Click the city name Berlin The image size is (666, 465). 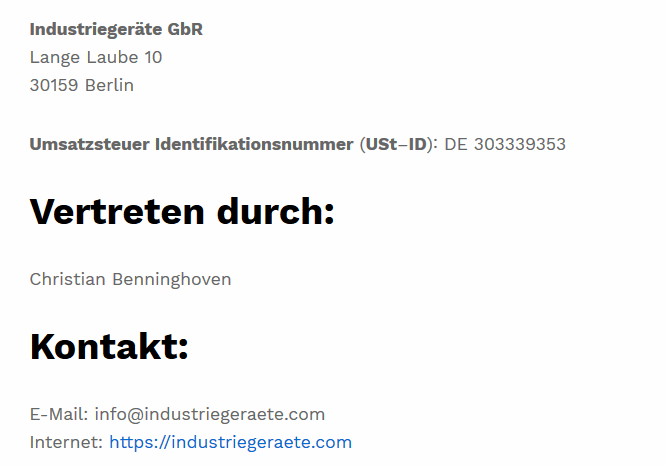(x=110, y=85)
